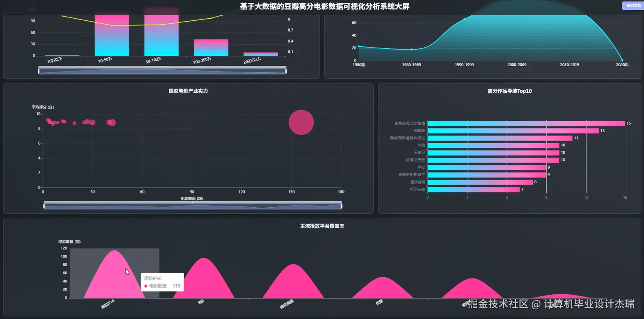Click the 1990-1999 data point on area chart
Image resolution: width=644 pixels, height=319 pixels.
click(x=464, y=19)
